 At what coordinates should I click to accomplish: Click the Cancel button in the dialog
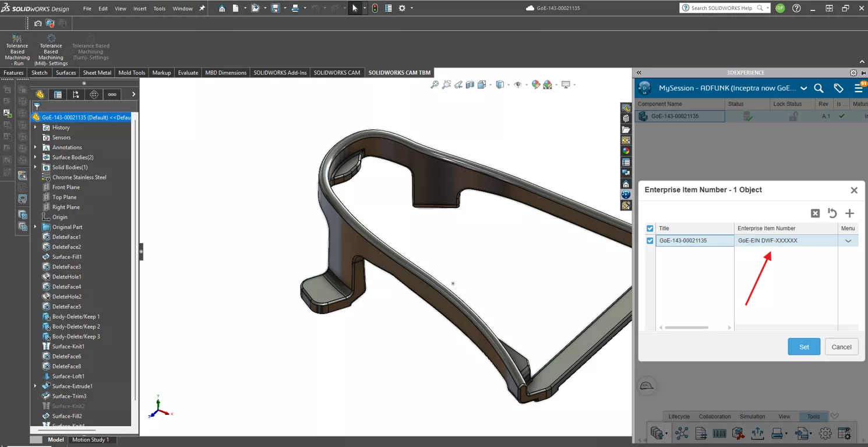[x=841, y=347]
